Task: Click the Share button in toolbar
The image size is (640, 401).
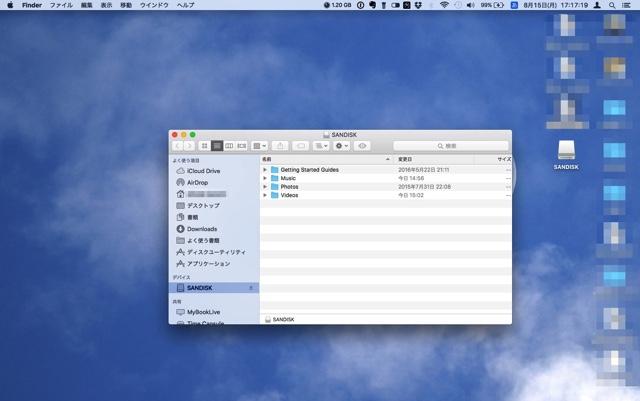Action: click(x=281, y=146)
